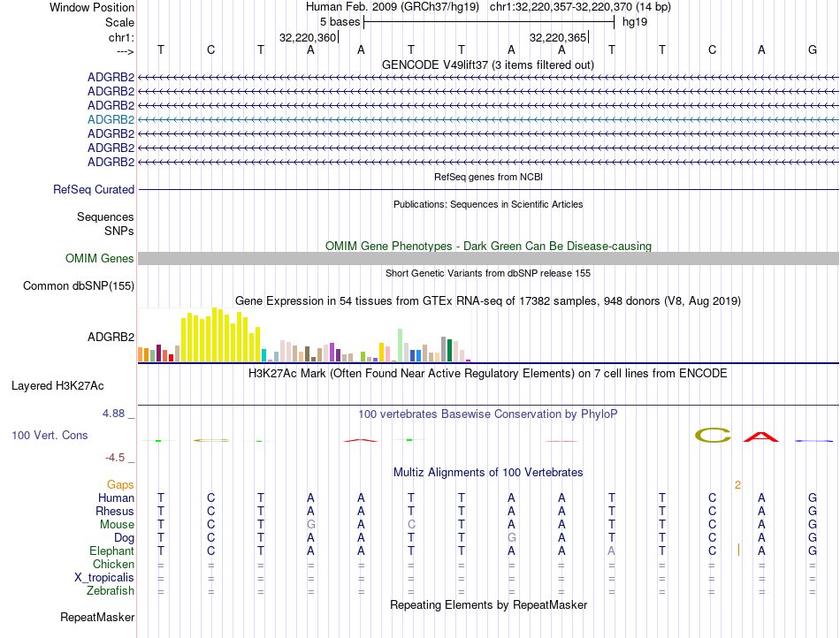Open the H3K27Ac Mark track title
Viewport: 840px width, 638px height.
[488, 373]
